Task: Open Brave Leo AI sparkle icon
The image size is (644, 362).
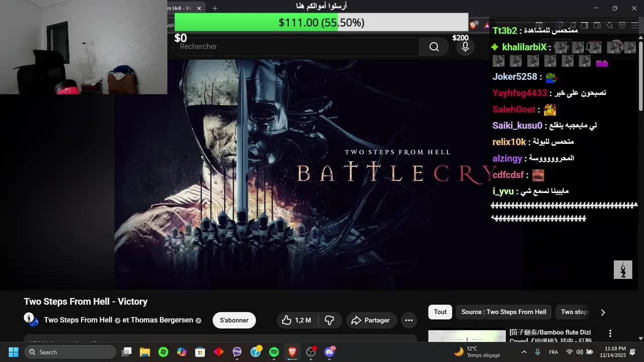Action: (610, 25)
